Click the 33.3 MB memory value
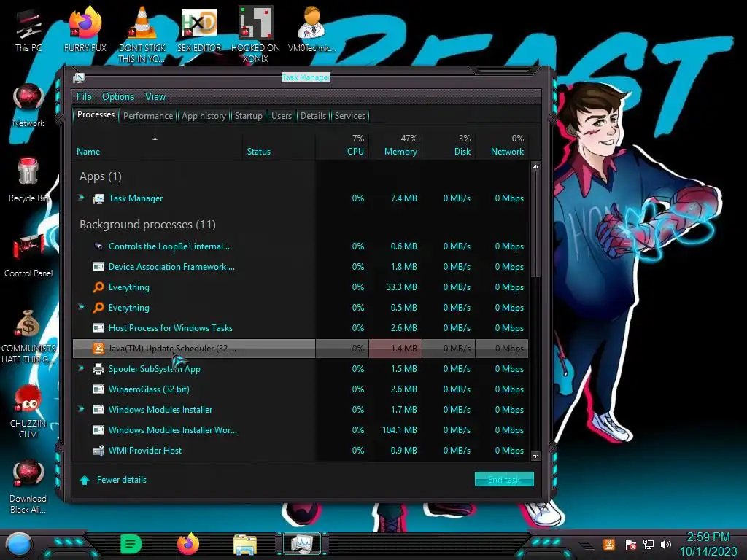 pyautogui.click(x=402, y=287)
